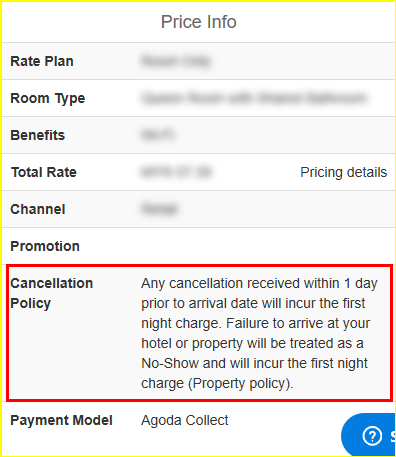Viewport: 396px width, 457px height.
Task: Click the Agoda Collect payment value
Action: tap(185, 420)
